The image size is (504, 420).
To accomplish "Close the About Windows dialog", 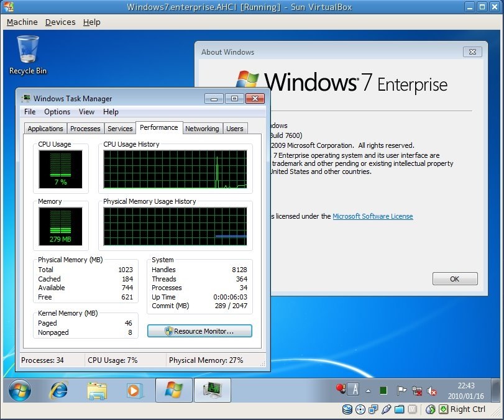I will pos(472,52).
